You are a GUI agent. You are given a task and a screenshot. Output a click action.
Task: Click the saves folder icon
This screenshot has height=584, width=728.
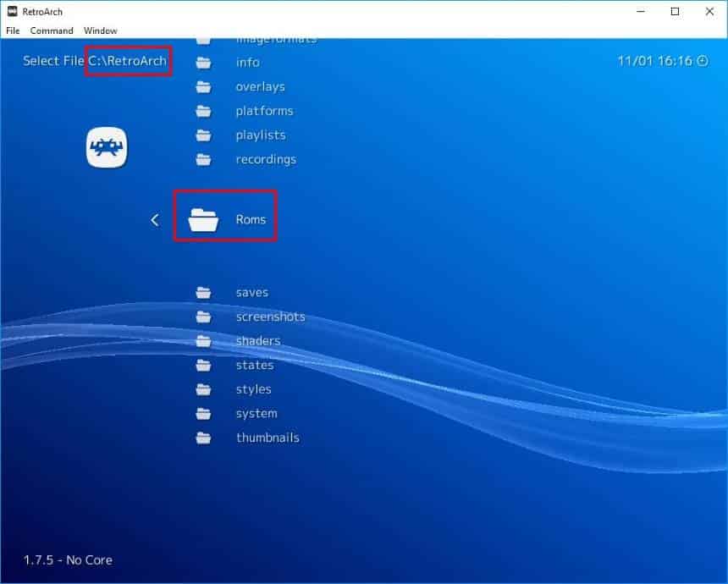tap(203, 293)
